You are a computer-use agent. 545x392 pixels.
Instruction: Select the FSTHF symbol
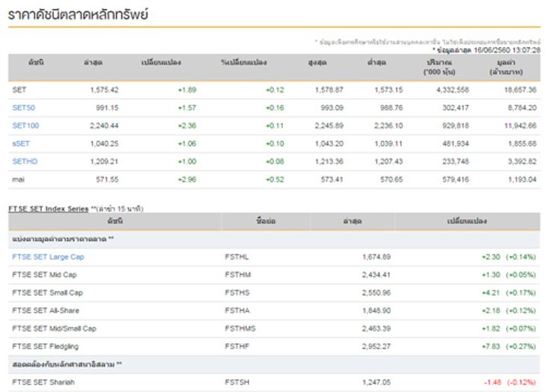[237, 346]
